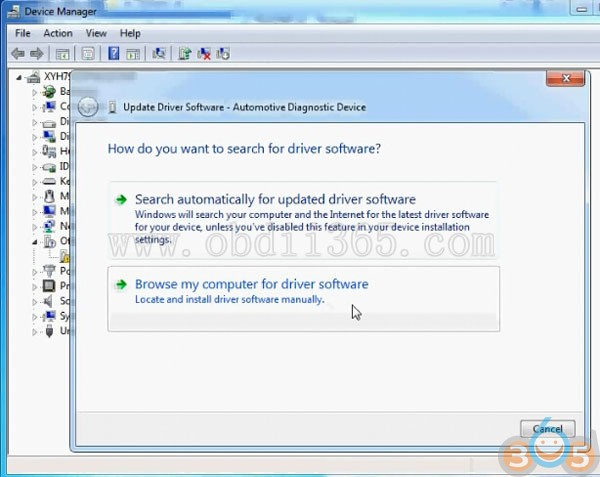Click the Disable device toolbar icon

[223, 54]
